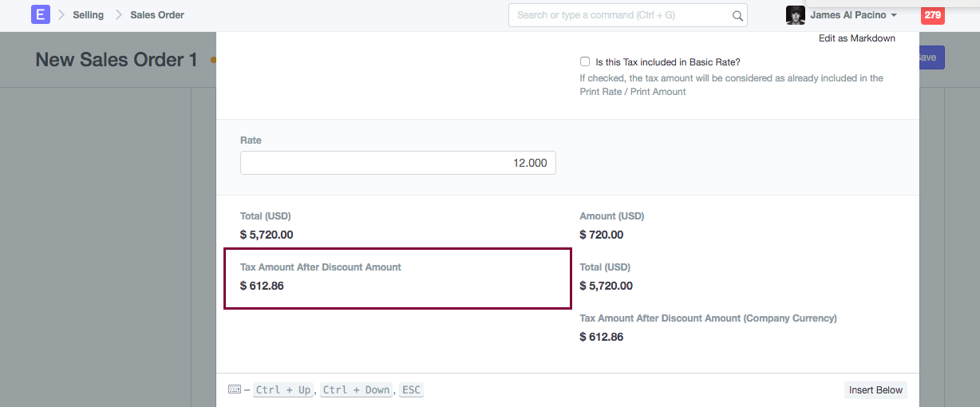The image size is (980, 407).
Task: Open notifications badge showing 279
Action: tap(932, 15)
